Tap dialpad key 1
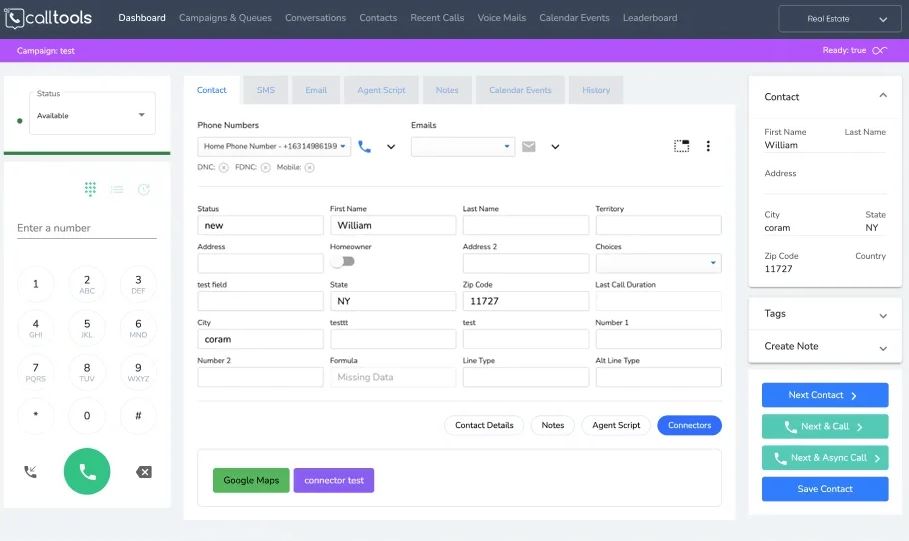The height and width of the screenshot is (541, 909). (x=36, y=284)
